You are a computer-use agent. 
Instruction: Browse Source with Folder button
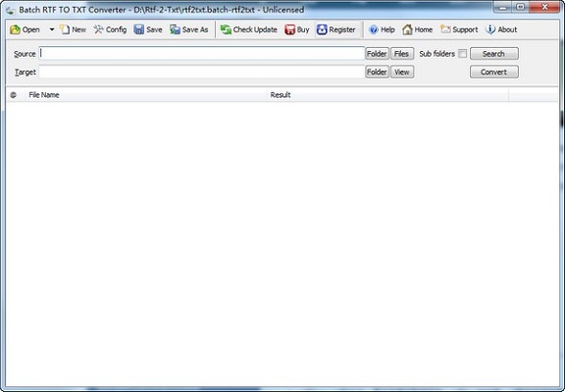point(377,54)
